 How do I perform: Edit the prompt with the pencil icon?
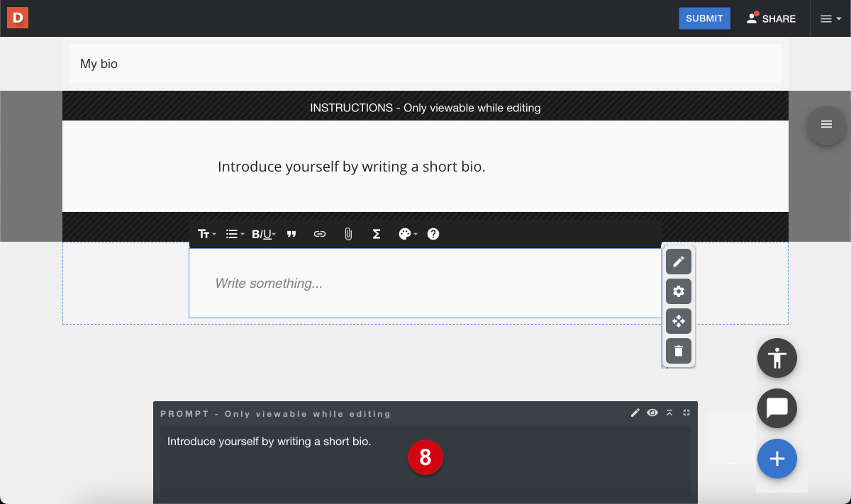click(635, 413)
